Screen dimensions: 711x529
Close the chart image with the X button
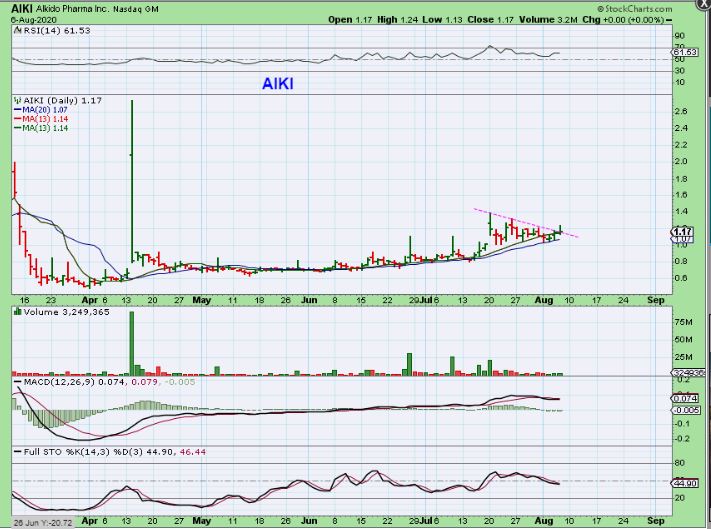click(705, 4)
